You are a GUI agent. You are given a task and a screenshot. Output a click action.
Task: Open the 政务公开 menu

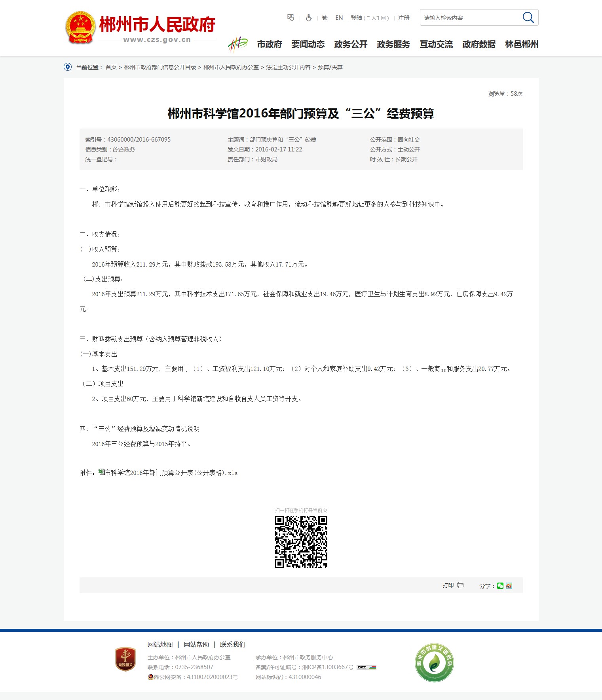pos(351,44)
